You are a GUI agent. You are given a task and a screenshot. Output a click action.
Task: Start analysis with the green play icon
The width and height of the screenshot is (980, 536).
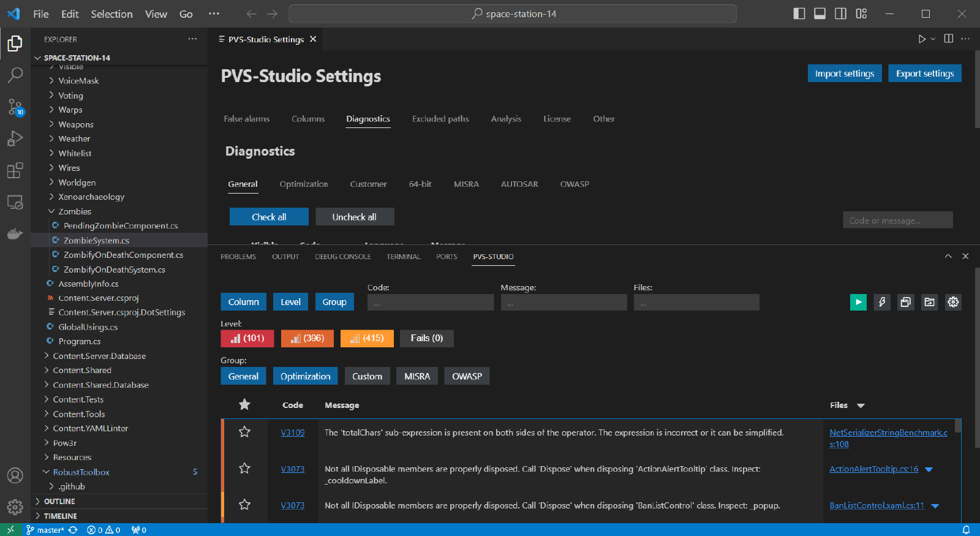[858, 302]
